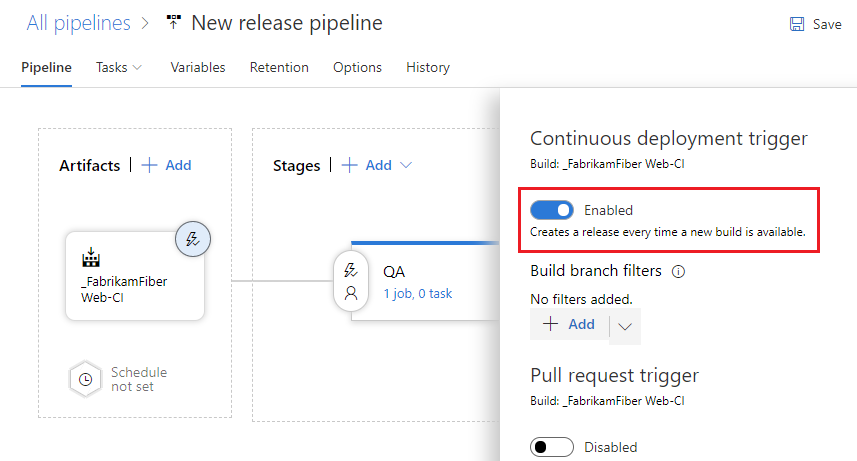Screen dimensions: 857x461
Task: Navigate to All pipelines breadcrumb
Action: [x=79, y=23]
